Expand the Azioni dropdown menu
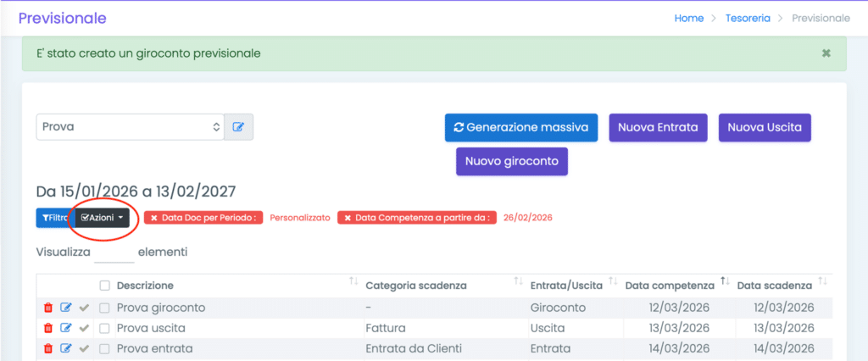The height and width of the screenshot is (361, 868). 102,218
